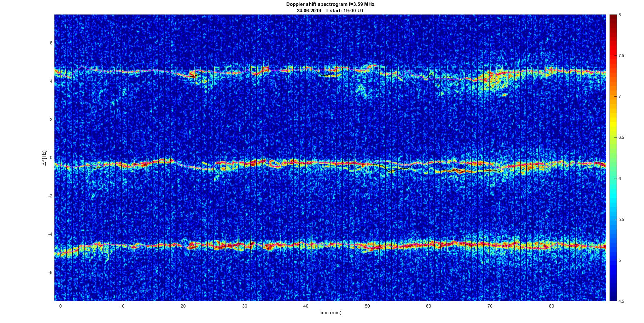This screenshot has height=323, width=644.
Task: Click colorbar tick label '4.5'
Action: (x=621, y=301)
